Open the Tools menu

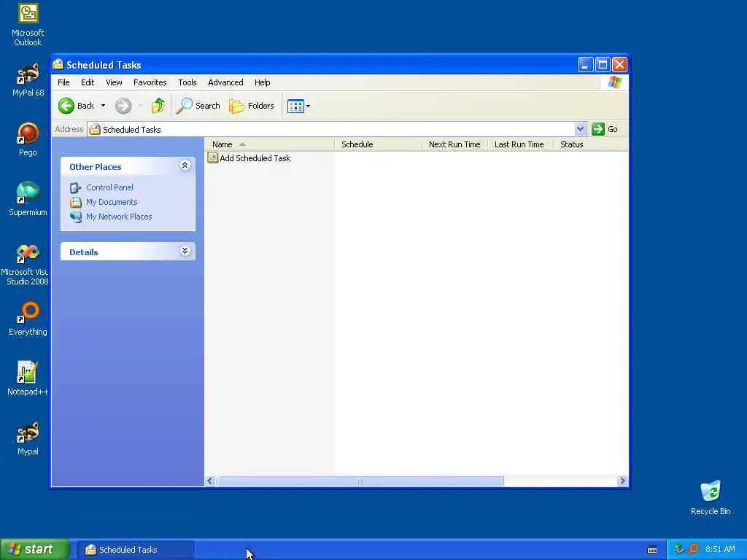point(187,82)
